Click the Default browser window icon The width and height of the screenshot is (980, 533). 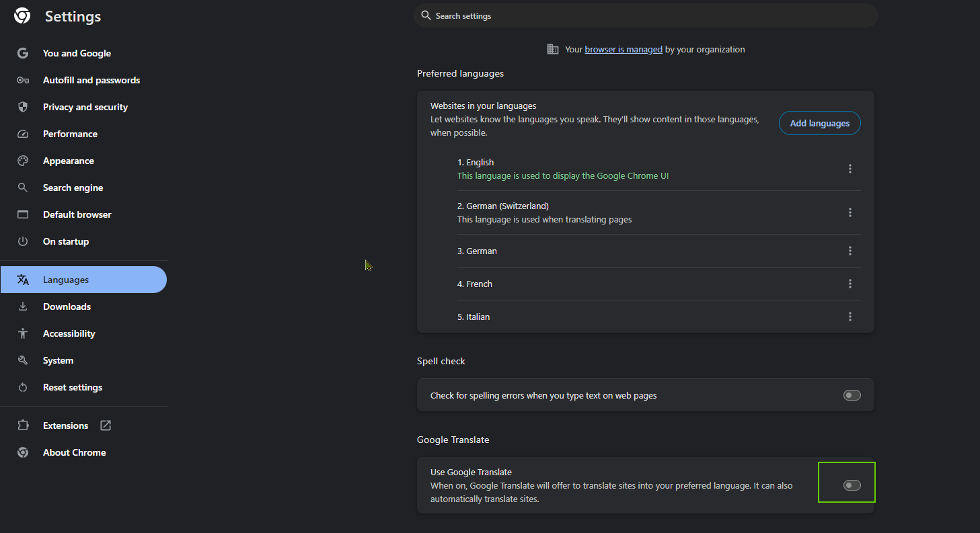coord(23,214)
